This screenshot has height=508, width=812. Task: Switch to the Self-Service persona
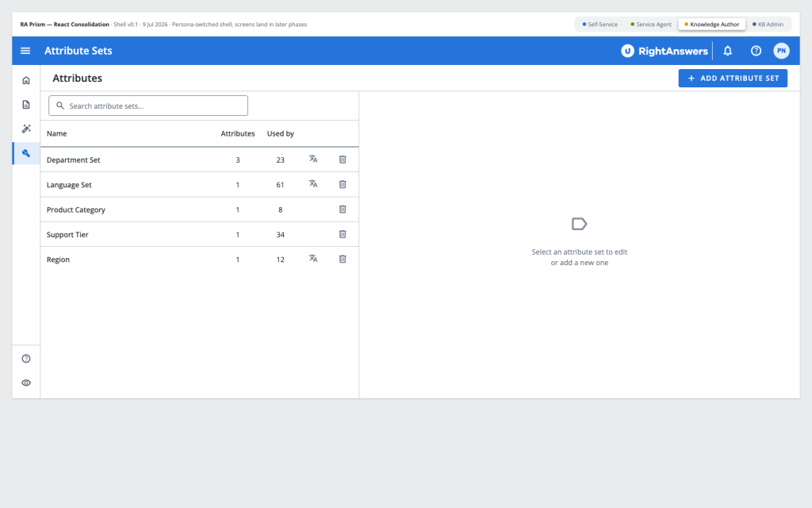pyautogui.click(x=600, y=25)
